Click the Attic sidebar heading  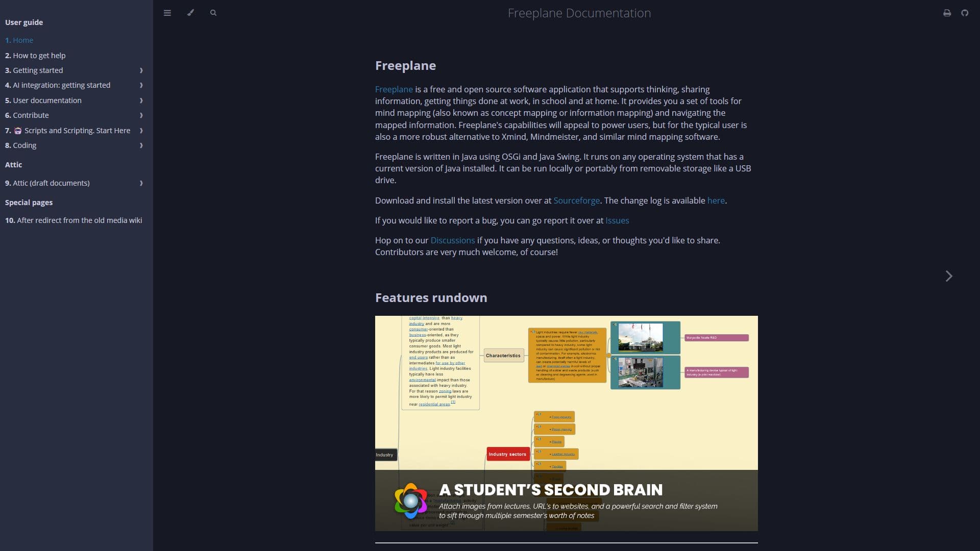click(x=13, y=165)
